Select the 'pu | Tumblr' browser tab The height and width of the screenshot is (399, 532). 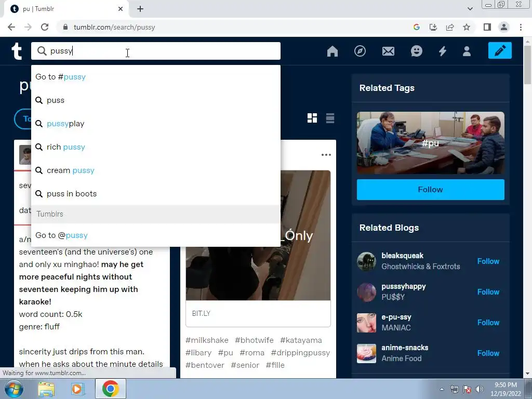coord(66,9)
